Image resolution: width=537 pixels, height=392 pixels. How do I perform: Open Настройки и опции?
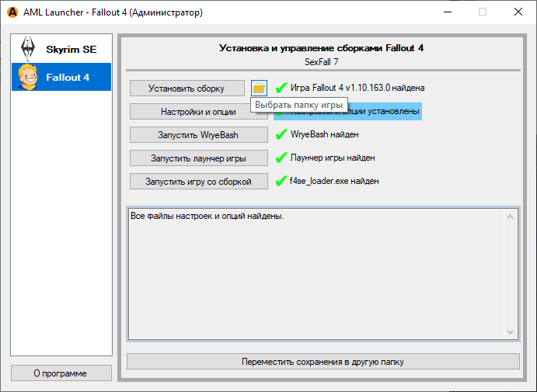[198, 112]
